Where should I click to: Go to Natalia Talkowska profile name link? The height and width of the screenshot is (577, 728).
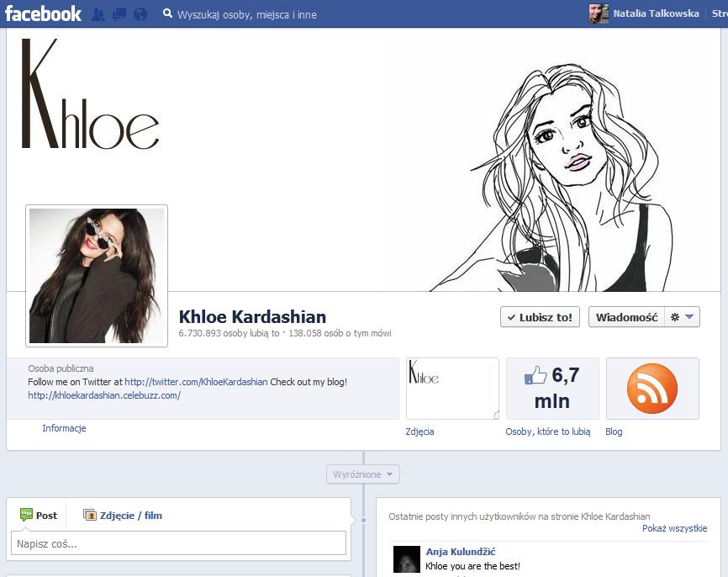coord(656,13)
